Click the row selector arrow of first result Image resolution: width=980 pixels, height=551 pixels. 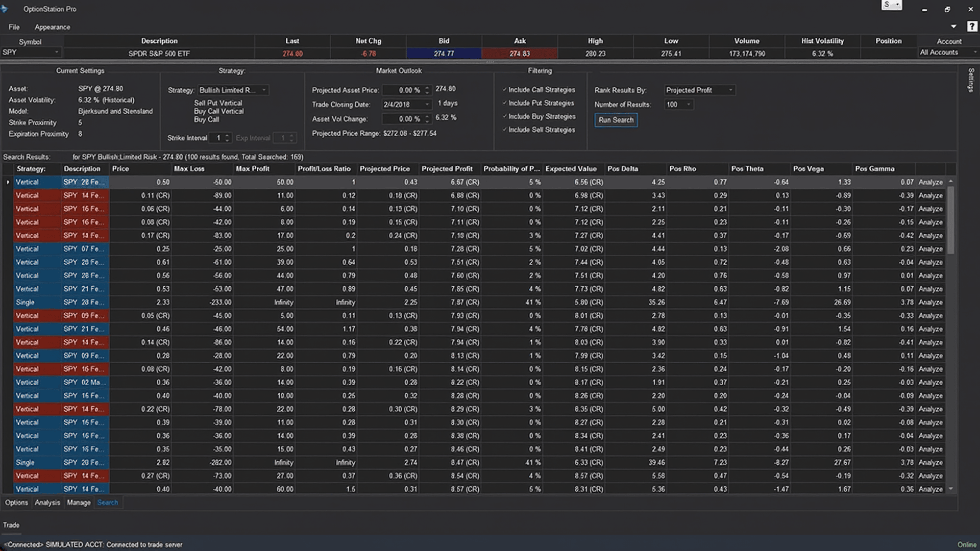tap(8, 182)
